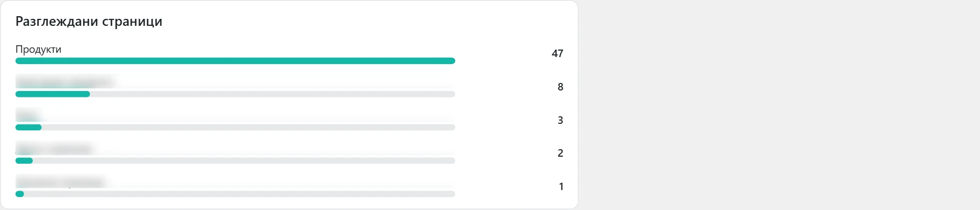Image resolution: width=980 pixels, height=210 pixels.
Task: Click the full teal Продукти progress bar
Action: point(235,61)
